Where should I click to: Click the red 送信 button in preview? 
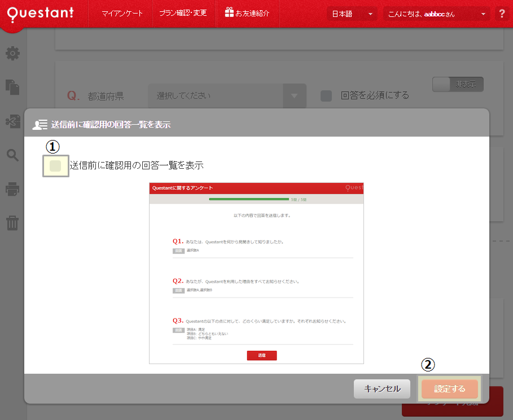[x=262, y=356]
